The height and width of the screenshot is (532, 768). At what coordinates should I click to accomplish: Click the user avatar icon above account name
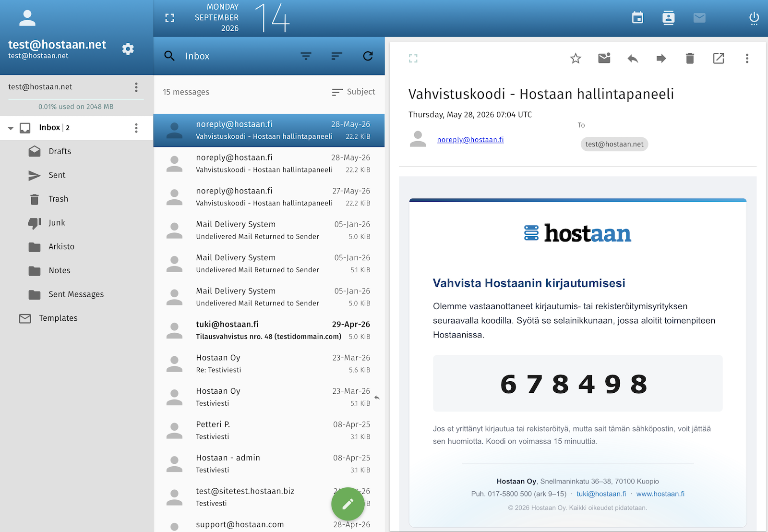click(27, 18)
